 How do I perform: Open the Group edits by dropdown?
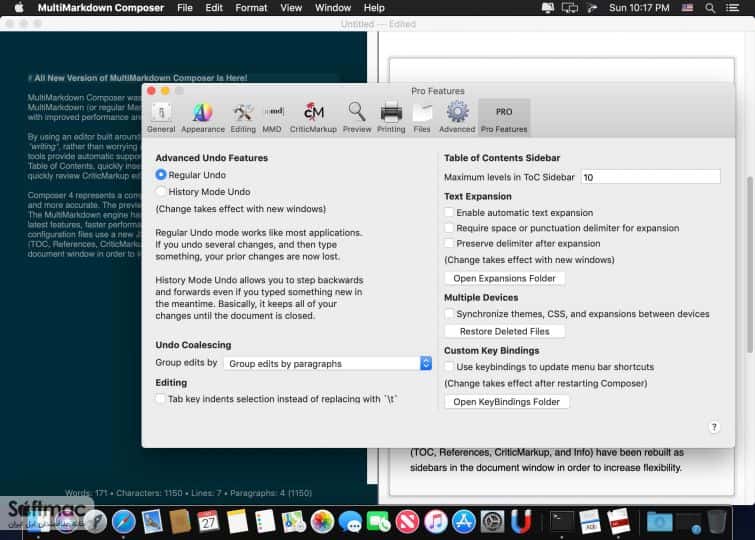click(328, 363)
